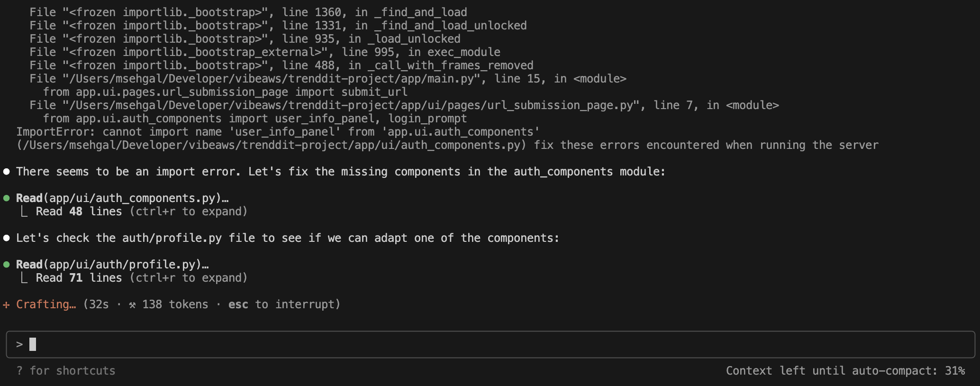Click the hammer icon before 138 tokens
Screen dimensions: 980x386
tap(132, 304)
